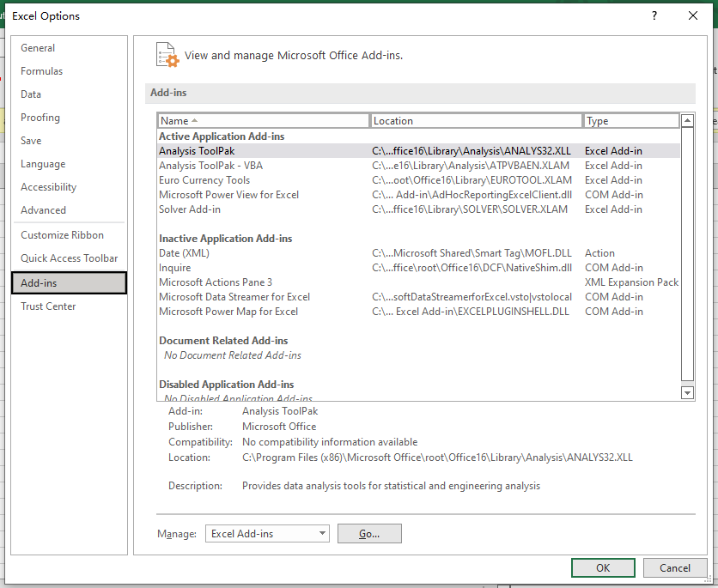The width and height of the screenshot is (718, 588).
Task: Select Microsoft Power Map for Excel row
Action: pos(418,312)
